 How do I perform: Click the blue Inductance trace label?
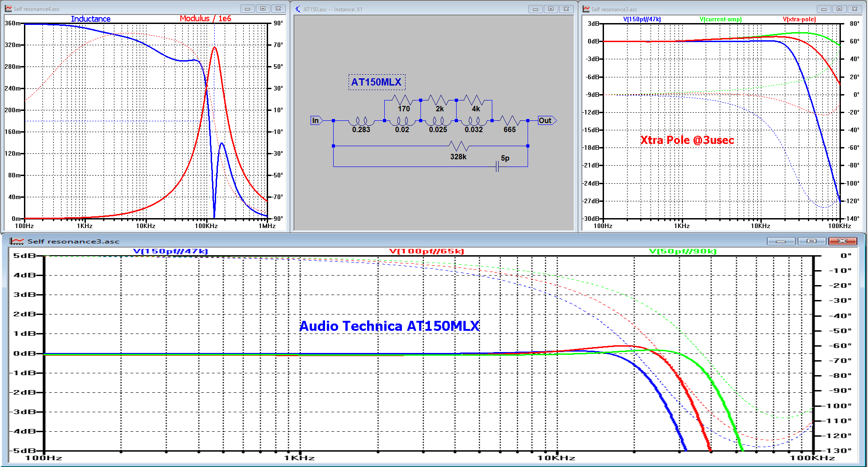click(90, 19)
